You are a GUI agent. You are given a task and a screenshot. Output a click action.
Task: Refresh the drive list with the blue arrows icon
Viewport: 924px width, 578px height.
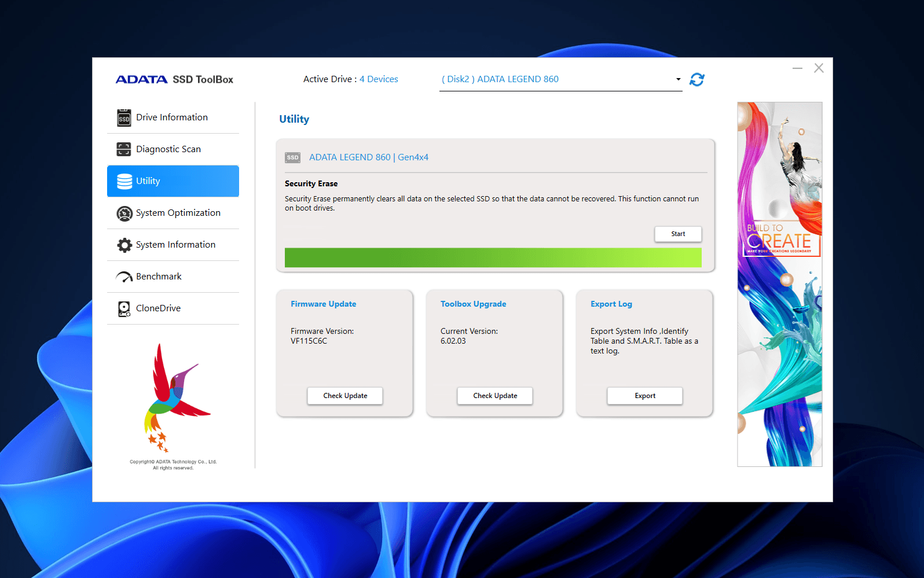click(697, 79)
